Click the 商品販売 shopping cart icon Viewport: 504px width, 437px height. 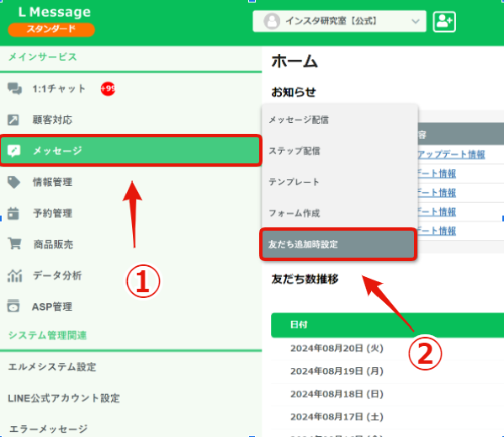click(14, 243)
